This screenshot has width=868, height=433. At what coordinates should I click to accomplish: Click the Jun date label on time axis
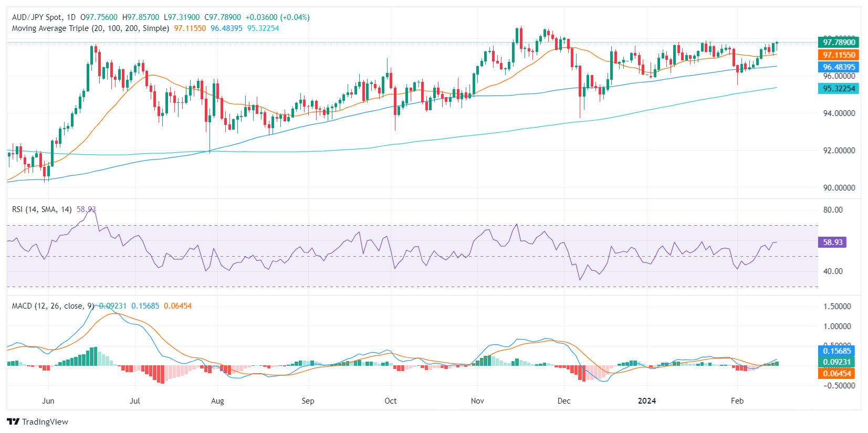(x=48, y=400)
